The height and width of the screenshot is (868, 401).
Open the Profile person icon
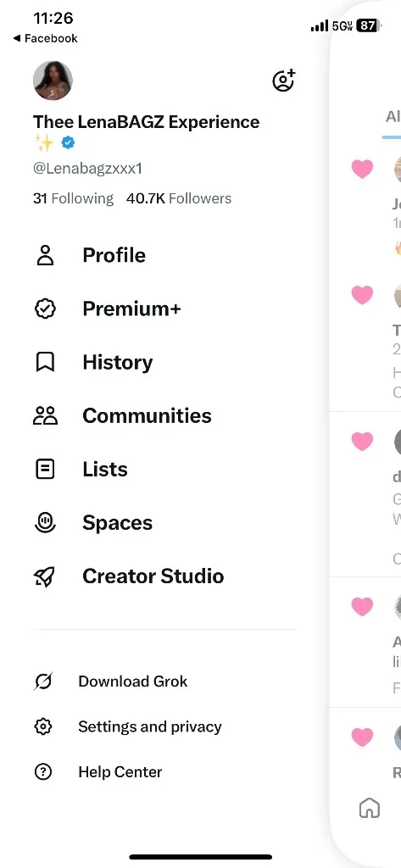tap(45, 255)
